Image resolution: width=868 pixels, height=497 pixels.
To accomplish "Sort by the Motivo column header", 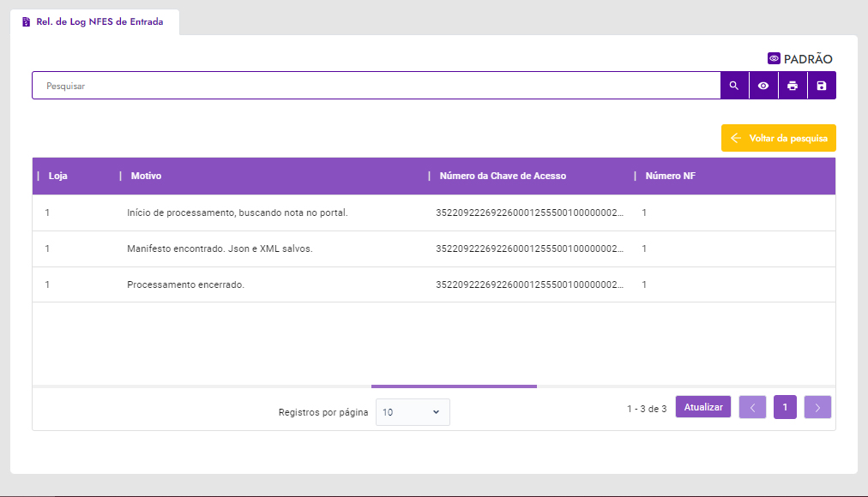I will pyautogui.click(x=146, y=176).
